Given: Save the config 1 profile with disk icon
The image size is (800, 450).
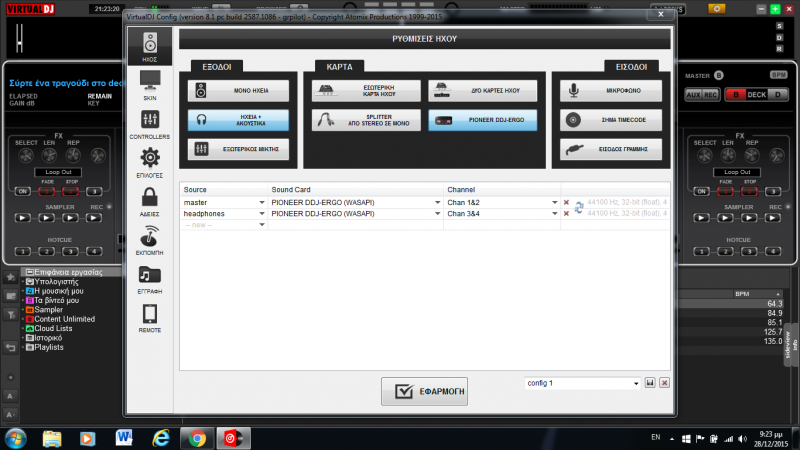Looking at the screenshot, I should (650, 383).
